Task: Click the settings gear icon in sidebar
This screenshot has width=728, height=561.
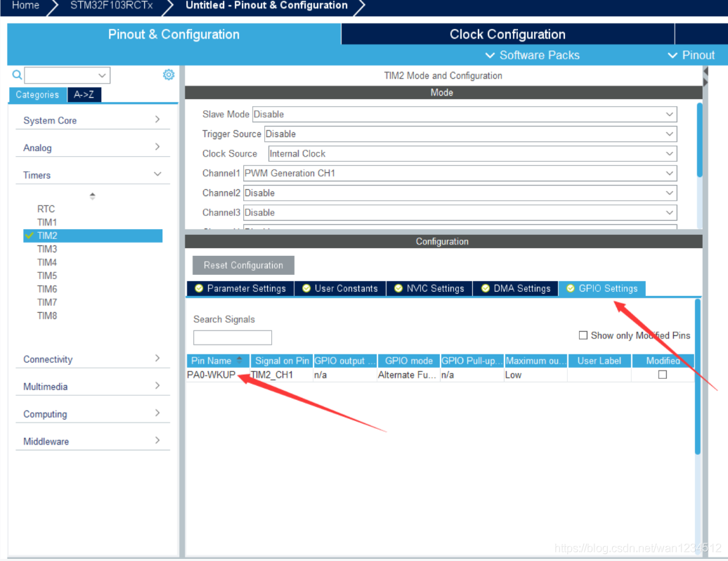Action: [x=169, y=75]
